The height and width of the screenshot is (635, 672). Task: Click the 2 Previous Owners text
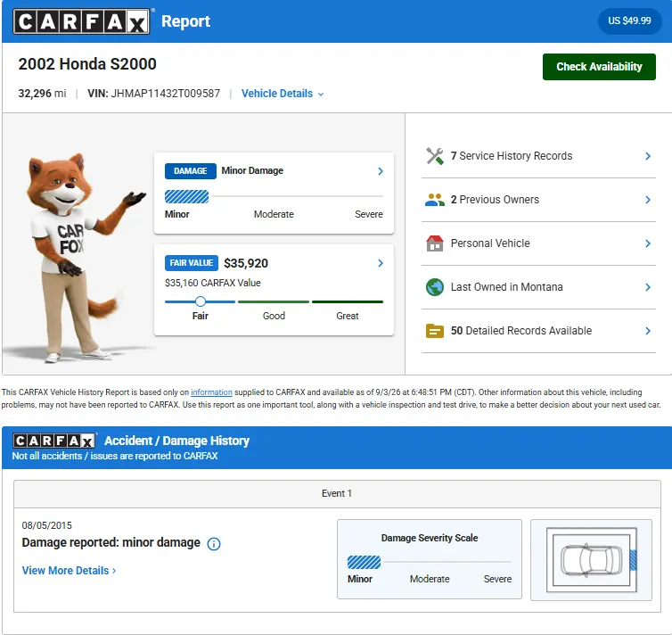tap(495, 200)
